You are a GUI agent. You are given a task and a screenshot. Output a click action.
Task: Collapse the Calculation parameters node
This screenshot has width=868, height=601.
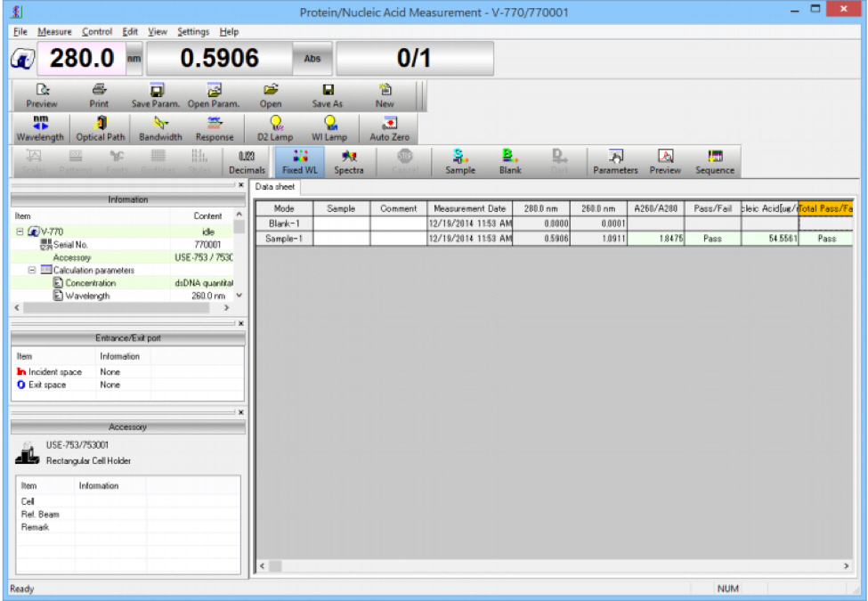[x=32, y=270]
